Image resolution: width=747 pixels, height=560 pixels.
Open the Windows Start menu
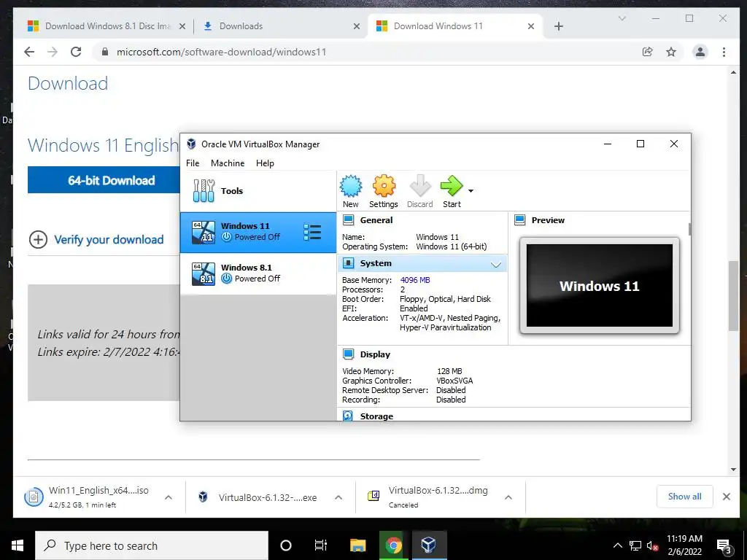pyautogui.click(x=18, y=545)
